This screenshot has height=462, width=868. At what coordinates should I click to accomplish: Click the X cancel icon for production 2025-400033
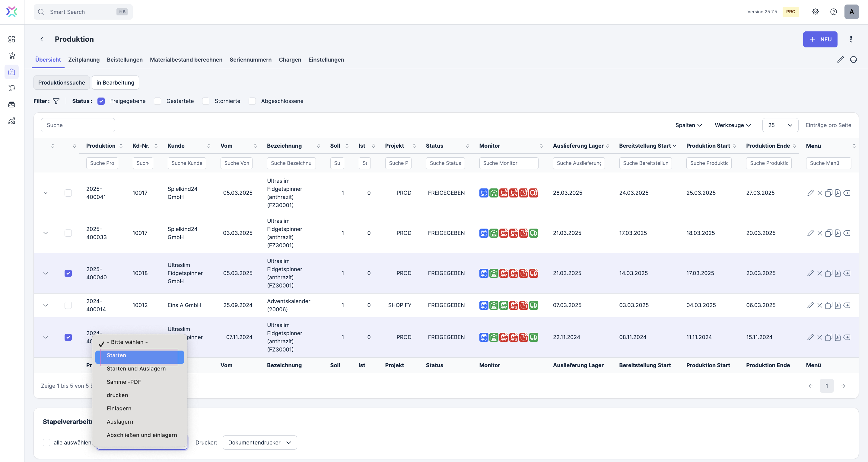[819, 233]
